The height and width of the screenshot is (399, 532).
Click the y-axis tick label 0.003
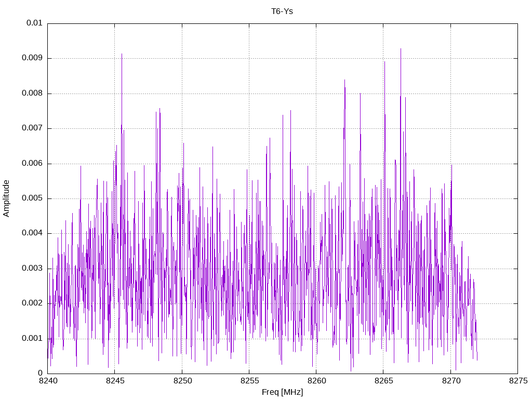point(32,268)
